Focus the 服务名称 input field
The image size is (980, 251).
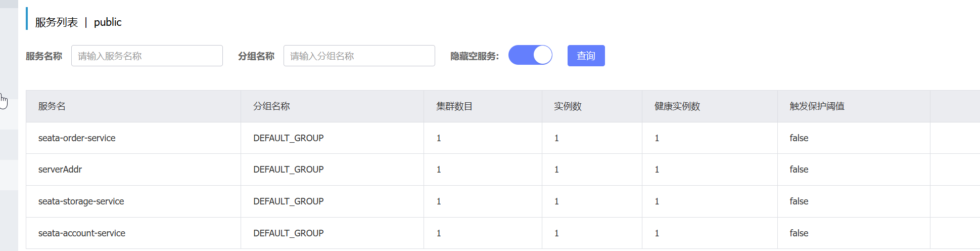(x=147, y=56)
